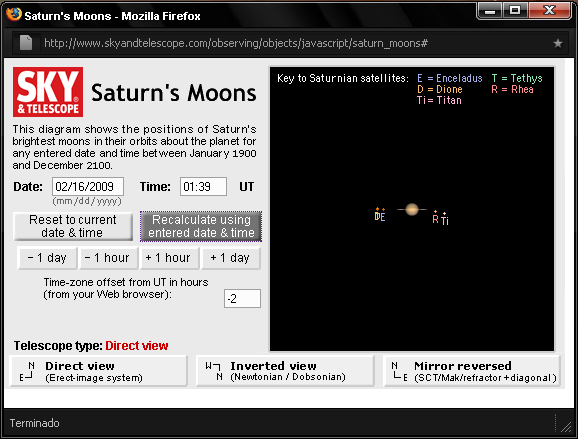Image resolution: width=578 pixels, height=439 pixels.
Task: Click Reset to current date & time
Action: click(x=73, y=226)
